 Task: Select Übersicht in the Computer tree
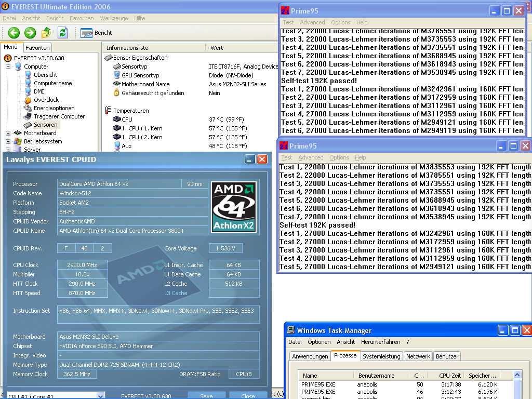coord(46,75)
